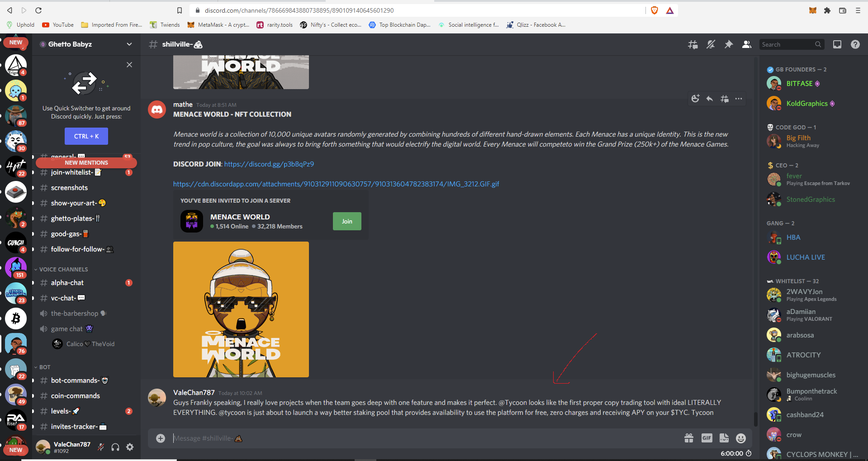Close the Quick Switcher tip
The width and height of the screenshot is (868, 461).
click(129, 65)
